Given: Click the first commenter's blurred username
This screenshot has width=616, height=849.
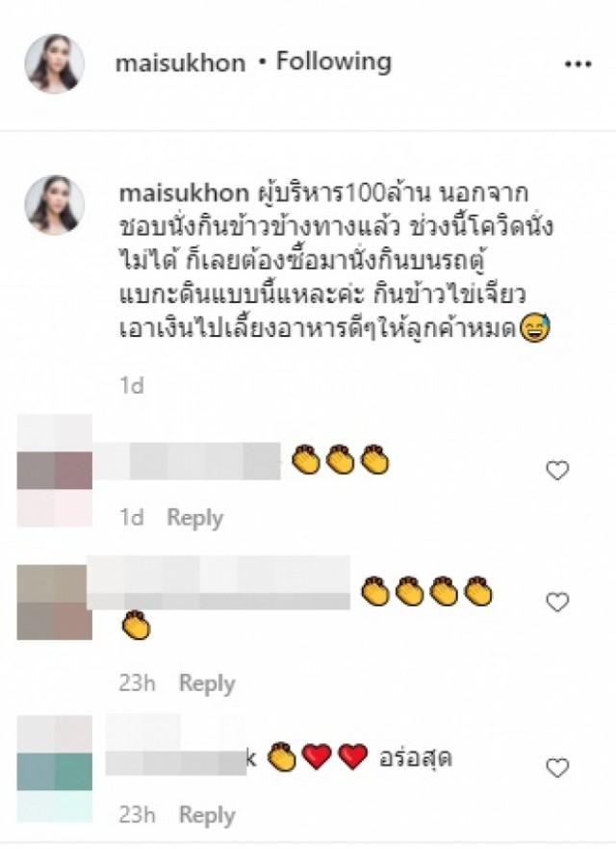Looking at the screenshot, I should pyautogui.click(x=187, y=461).
